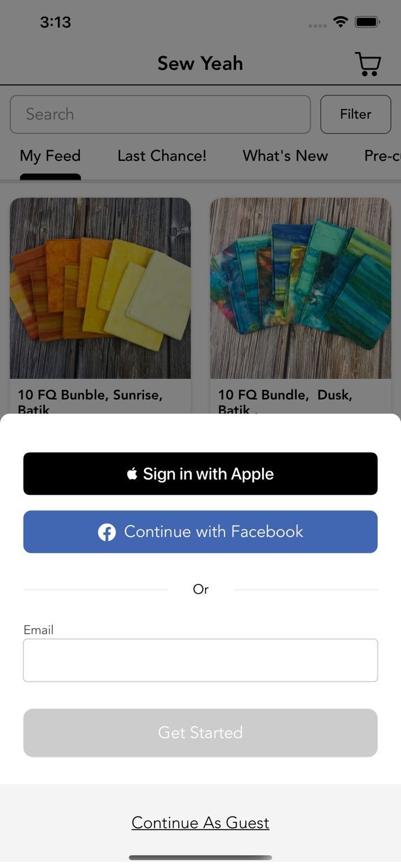This screenshot has height=868, width=401.
Task: Tap the Get Started button
Action: point(200,733)
